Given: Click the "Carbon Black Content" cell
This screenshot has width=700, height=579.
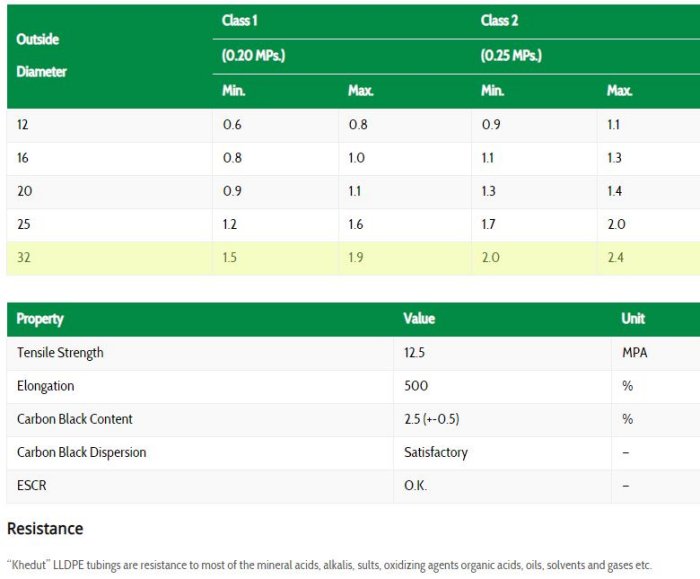Looking at the screenshot, I should click(75, 419).
